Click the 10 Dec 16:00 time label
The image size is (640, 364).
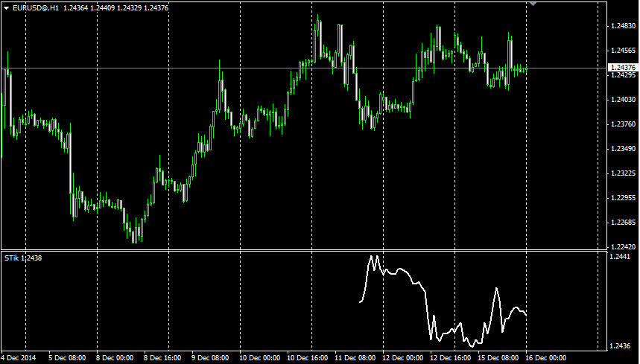(308, 358)
